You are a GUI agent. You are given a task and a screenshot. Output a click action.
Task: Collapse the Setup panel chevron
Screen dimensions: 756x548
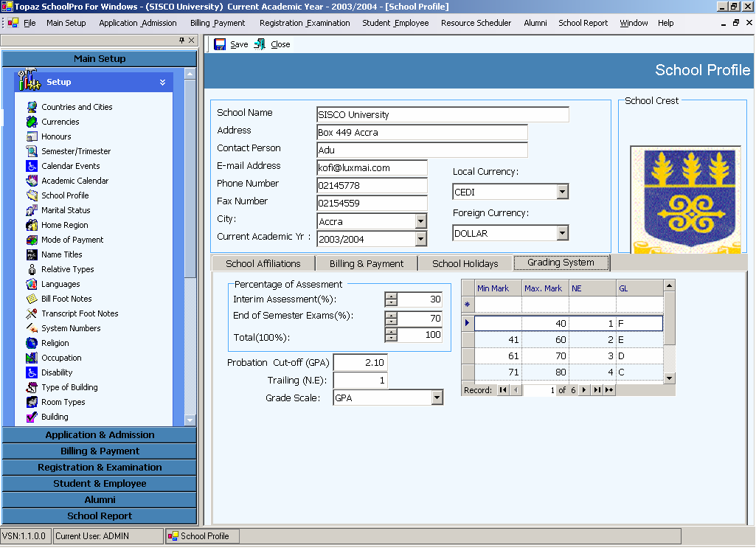coord(162,83)
